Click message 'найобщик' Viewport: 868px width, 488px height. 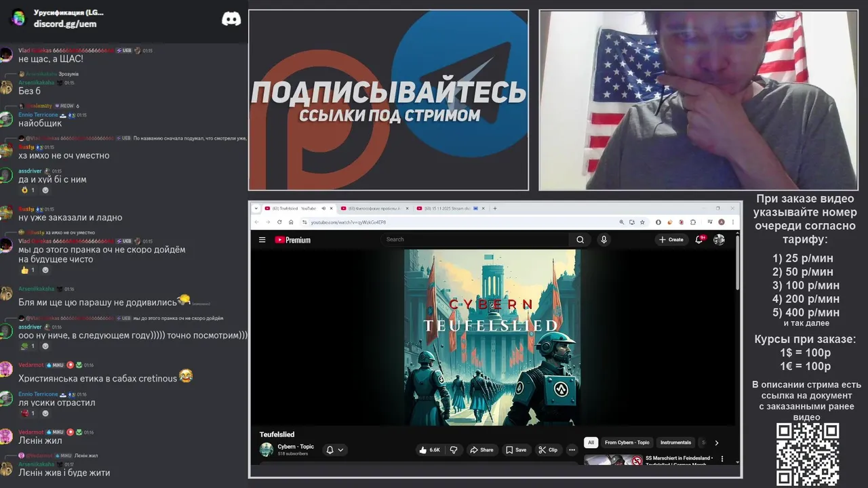(40, 123)
